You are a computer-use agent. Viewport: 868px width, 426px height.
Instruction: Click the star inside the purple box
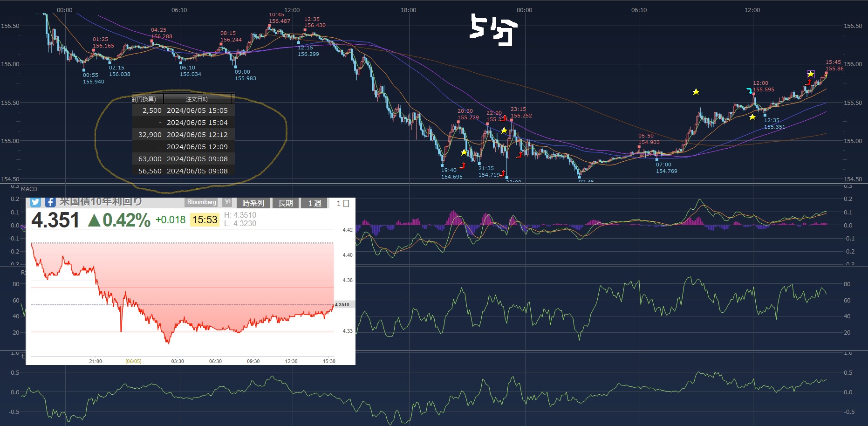coord(811,74)
